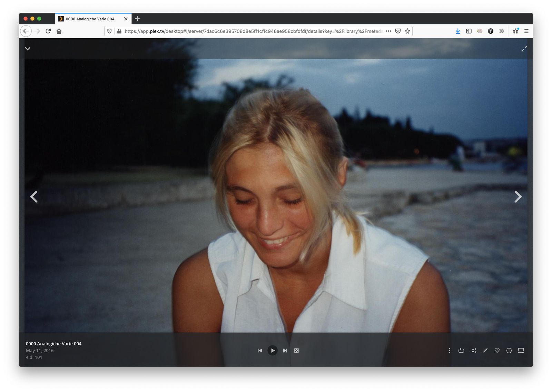Skip to the next photo in player controls
The height and width of the screenshot is (392, 552).
pos(285,351)
